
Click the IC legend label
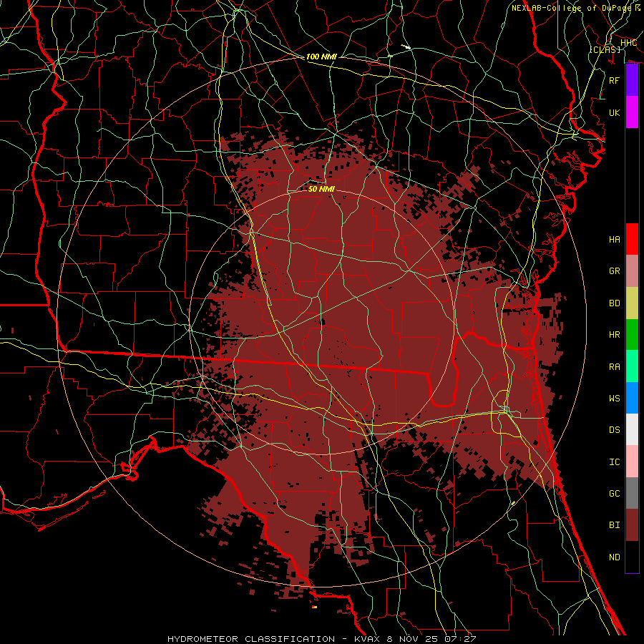tap(614, 462)
